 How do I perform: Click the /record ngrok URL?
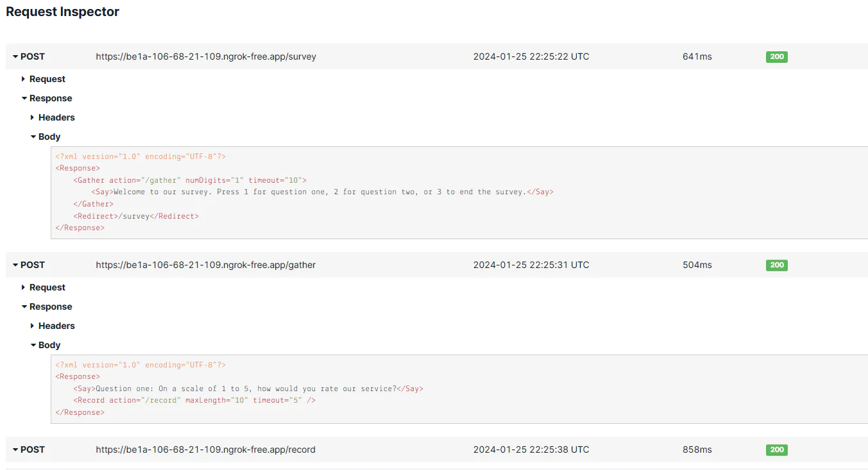click(x=206, y=449)
